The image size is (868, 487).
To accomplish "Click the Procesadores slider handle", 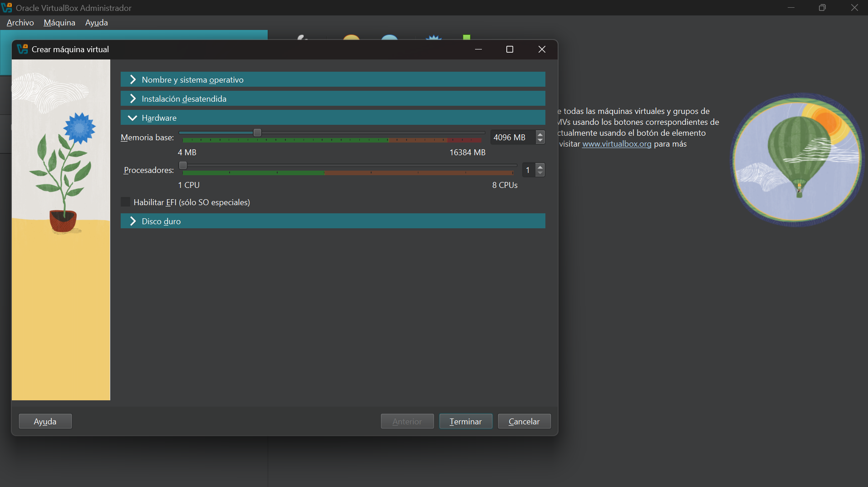I will [x=183, y=165].
